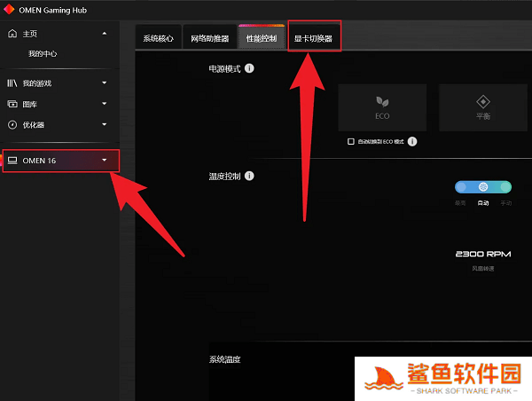Click the 风扇转速 label
Screen dimensions: 532x401
point(483,269)
